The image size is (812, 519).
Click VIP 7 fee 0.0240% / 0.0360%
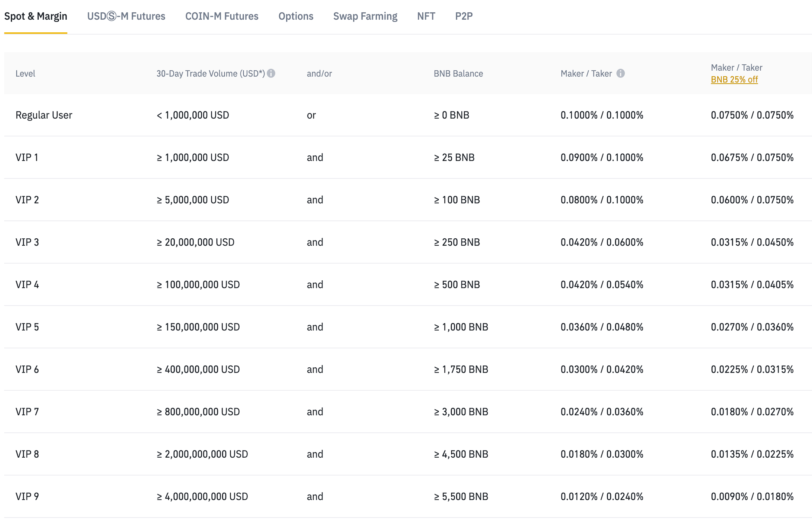[602, 412]
